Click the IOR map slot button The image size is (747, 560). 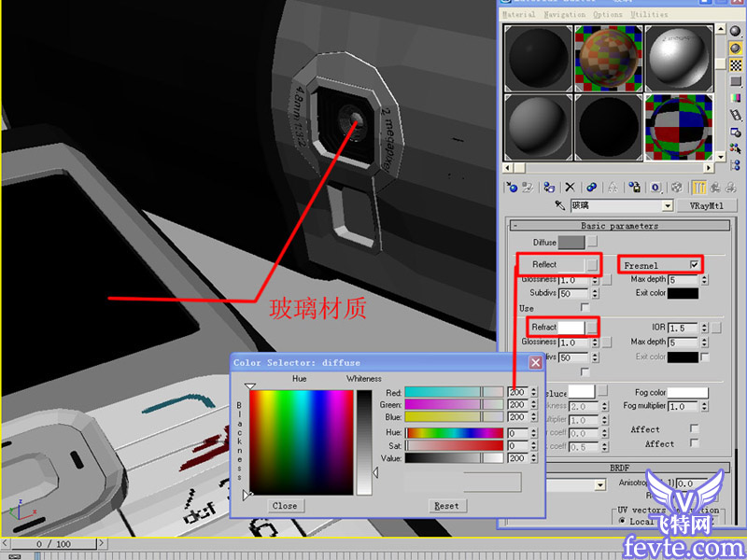coord(716,328)
